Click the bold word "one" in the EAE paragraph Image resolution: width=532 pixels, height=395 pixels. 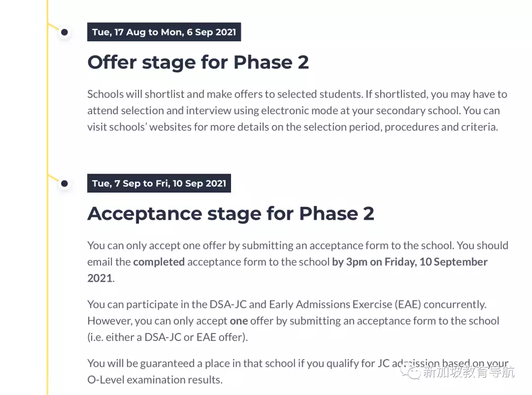pyautogui.click(x=238, y=321)
